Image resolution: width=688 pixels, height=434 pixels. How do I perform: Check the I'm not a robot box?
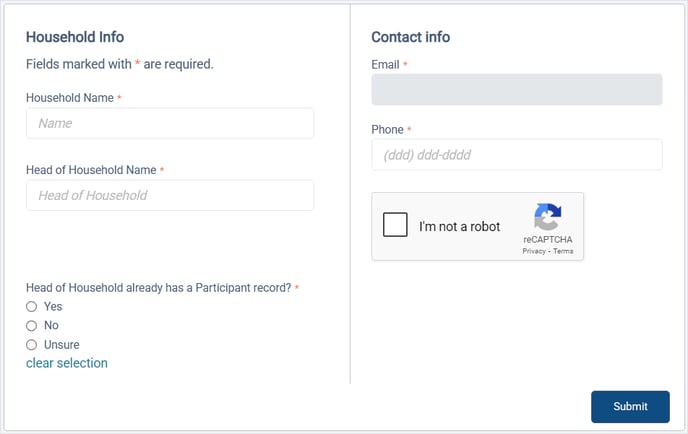pyautogui.click(x=396, y=225)
